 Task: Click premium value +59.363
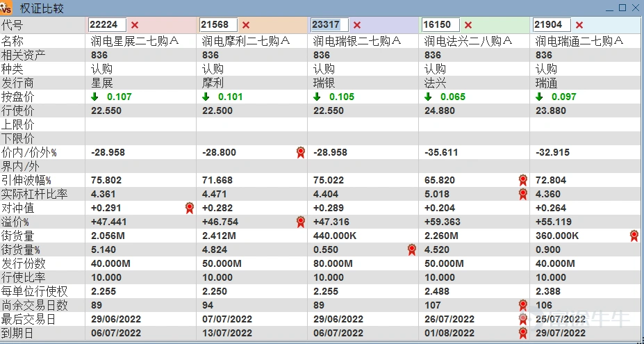pyautogui.click(x=443, y=222)
